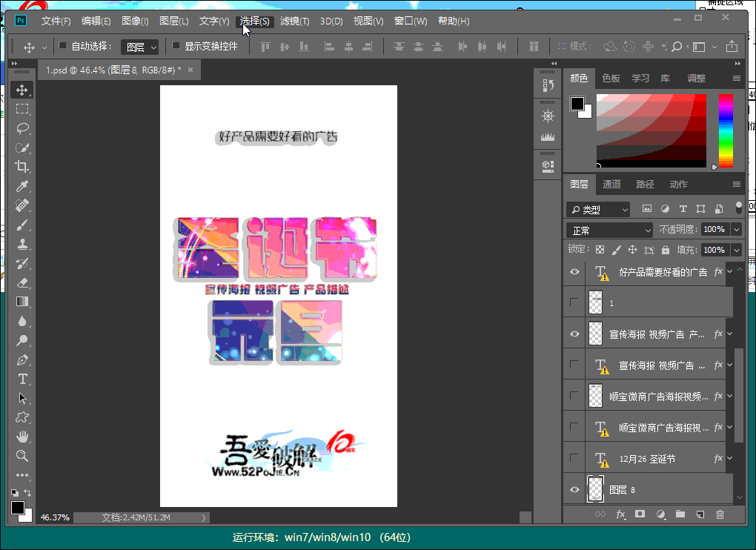Select the Lasso tool
Viewport: 756px width, 550px height.
tap(22, 128)
